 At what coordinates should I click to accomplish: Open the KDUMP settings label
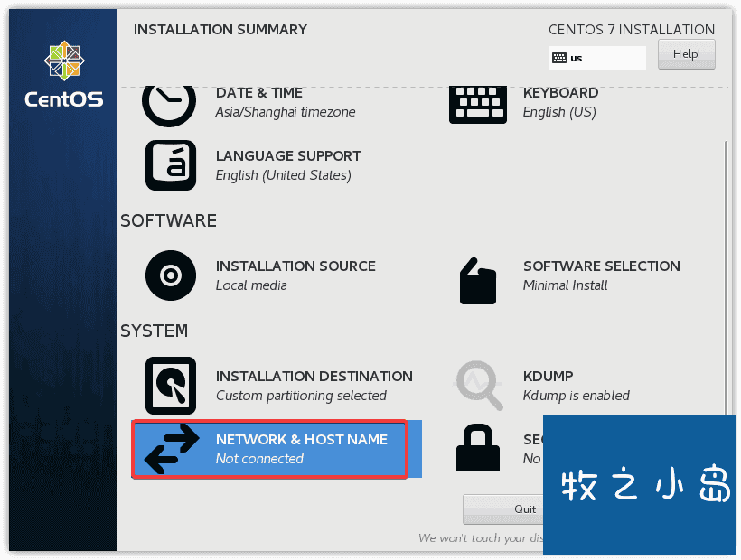(x=549, y=376)
